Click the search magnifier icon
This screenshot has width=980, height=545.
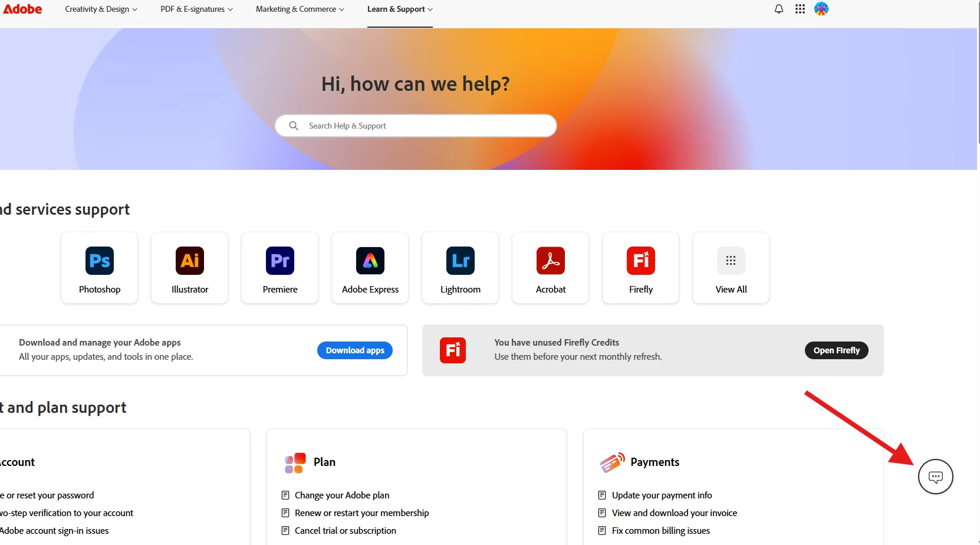coord(294,126)
